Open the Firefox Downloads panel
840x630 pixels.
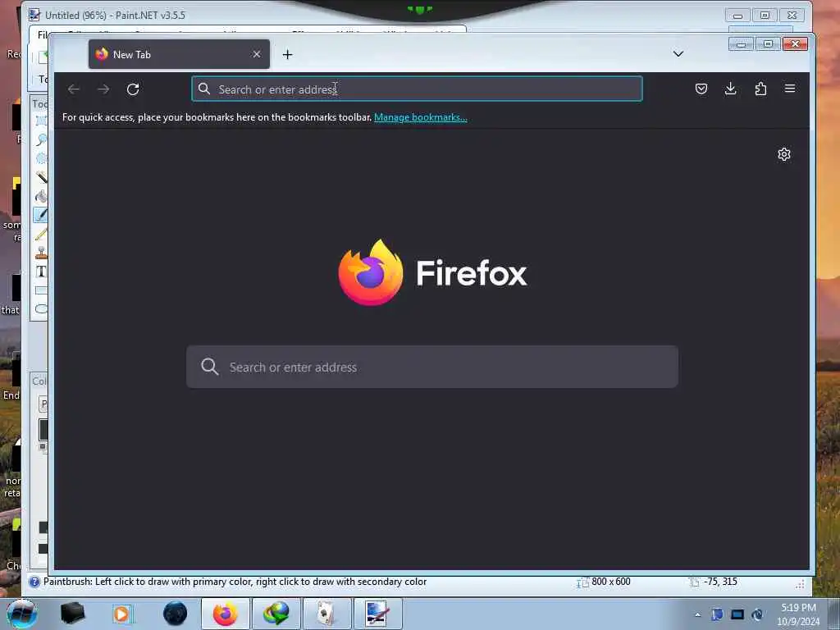point(730,89)
